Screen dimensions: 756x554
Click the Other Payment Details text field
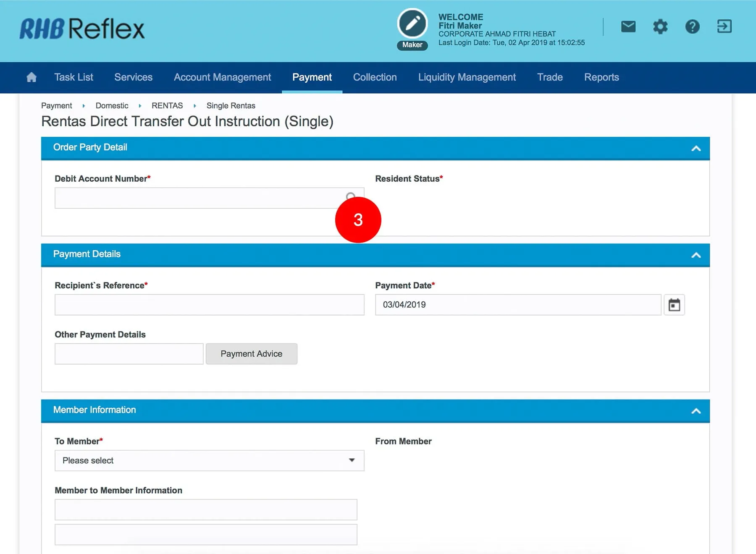coord(129,354)
